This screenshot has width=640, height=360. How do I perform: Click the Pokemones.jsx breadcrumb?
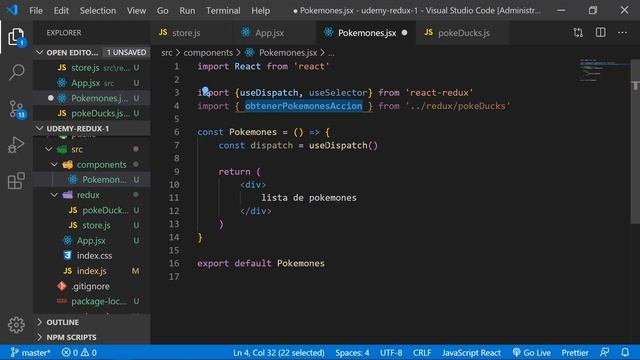click(x=288, y=53)
